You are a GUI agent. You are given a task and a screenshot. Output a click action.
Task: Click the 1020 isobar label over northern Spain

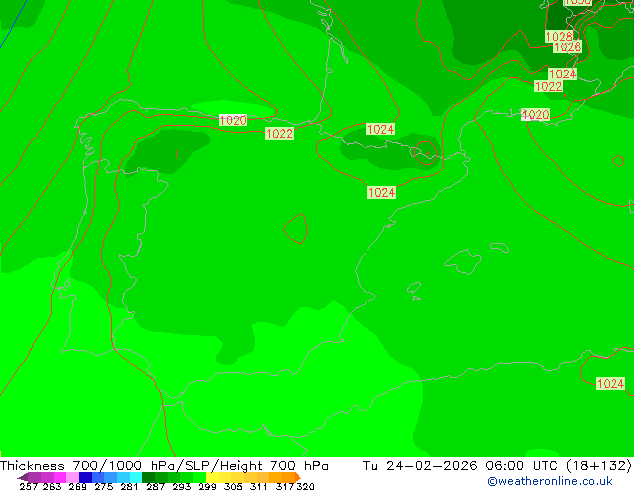coord(233,120)
